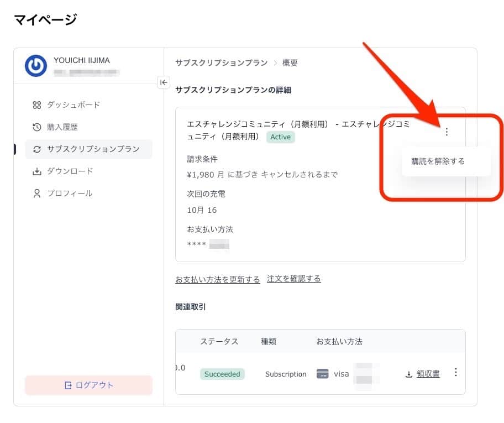
Task: Click the blue power-logo user avatar
Action: pos(36,66)
